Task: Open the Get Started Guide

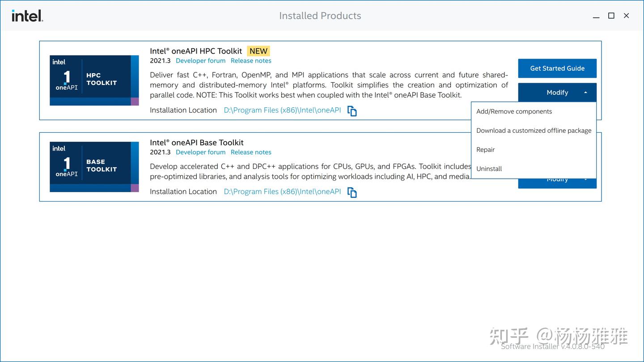Action: point(557,68)
